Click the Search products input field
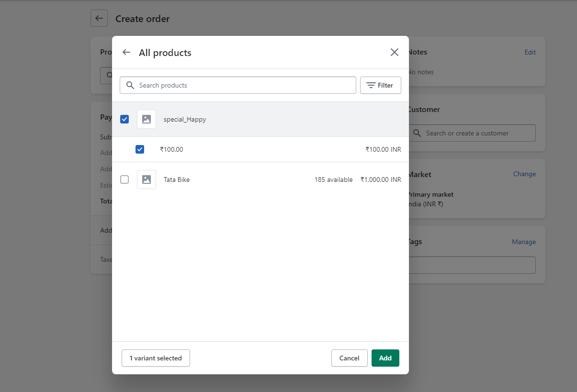This screenshot has height=392, width=577. point(244,85)
